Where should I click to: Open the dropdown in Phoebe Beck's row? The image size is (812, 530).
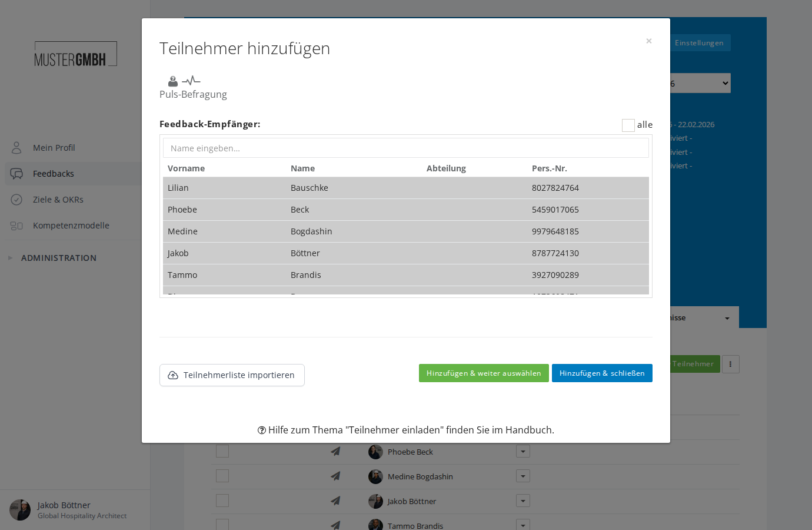point(523,451)
